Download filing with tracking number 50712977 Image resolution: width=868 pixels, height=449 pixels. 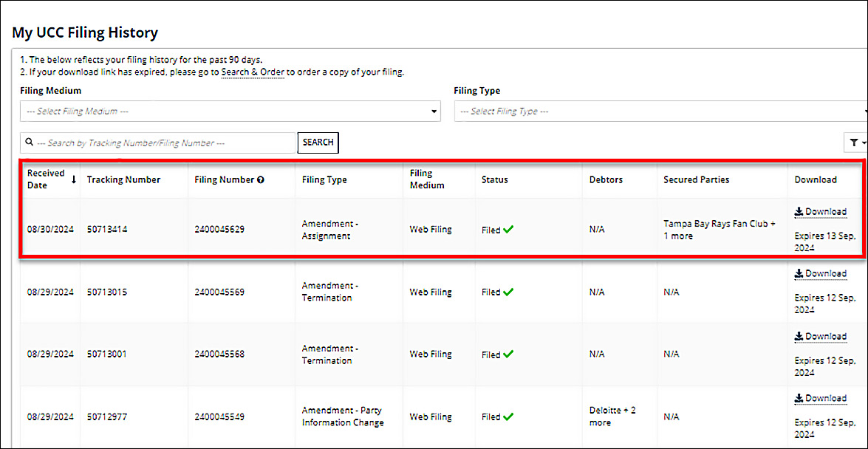tap(820, 399)
